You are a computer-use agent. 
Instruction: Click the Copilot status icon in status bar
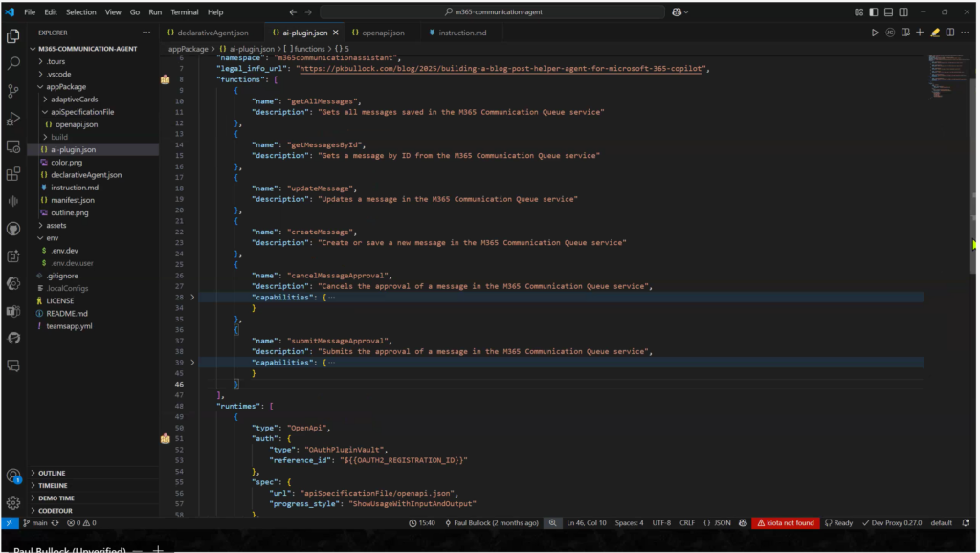[743, 523]
